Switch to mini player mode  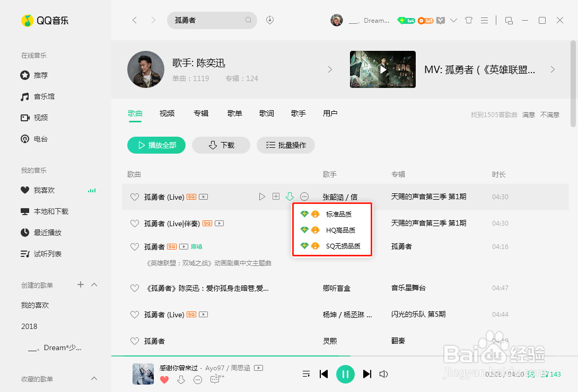pyautogui.click(x=509, y=21)
